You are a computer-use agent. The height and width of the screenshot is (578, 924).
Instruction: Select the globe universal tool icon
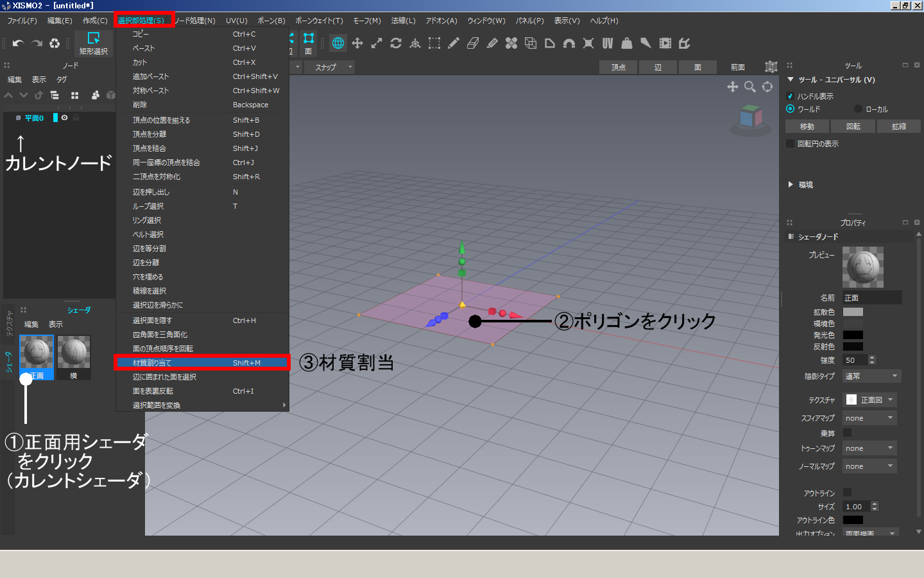tap(338, 43)
